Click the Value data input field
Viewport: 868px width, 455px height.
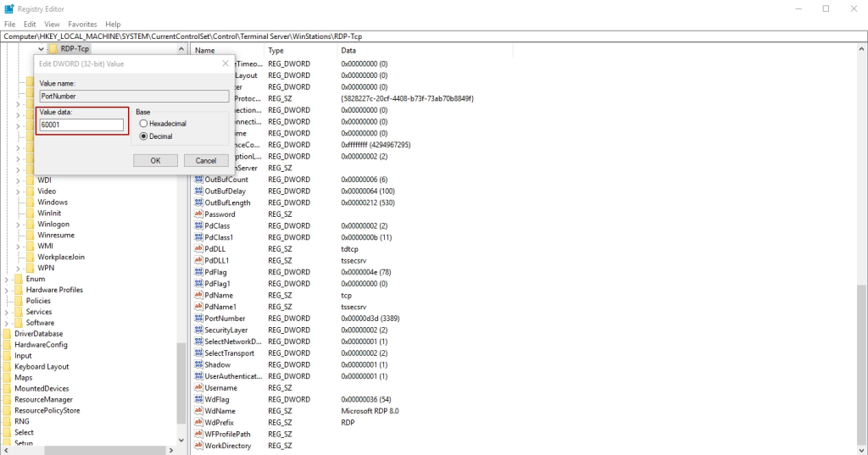tap(81, 125)
